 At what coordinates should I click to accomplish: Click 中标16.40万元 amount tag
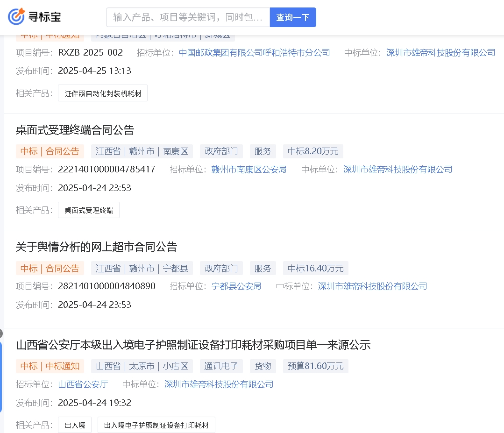click(x=316, y=269)
